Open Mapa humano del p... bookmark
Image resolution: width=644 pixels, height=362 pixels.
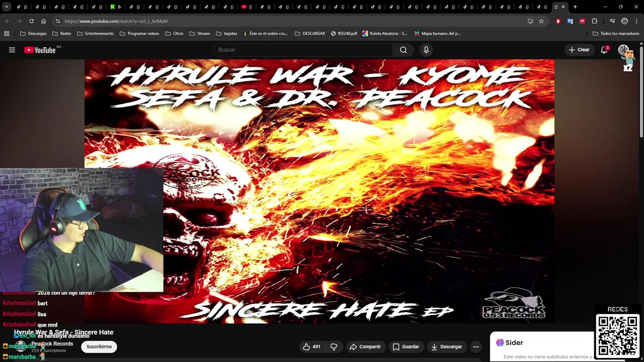437,34
